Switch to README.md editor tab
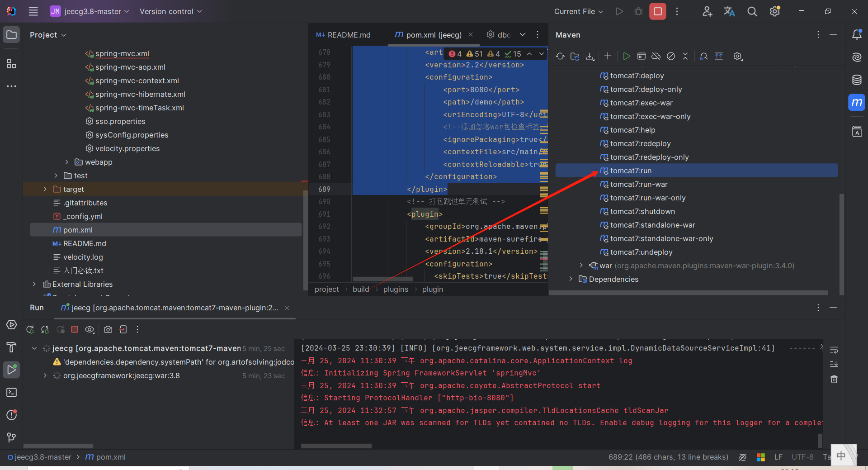 (x=344, y=35)
